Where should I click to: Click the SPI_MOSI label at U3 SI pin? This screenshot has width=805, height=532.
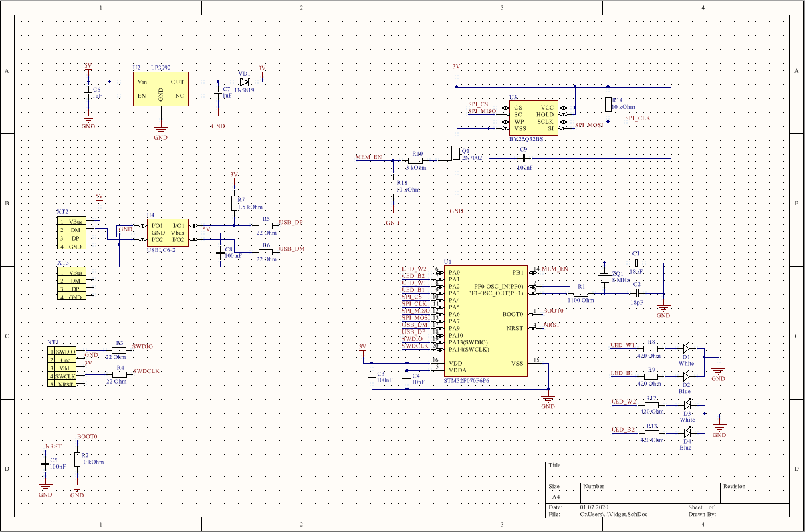point(590,125)
